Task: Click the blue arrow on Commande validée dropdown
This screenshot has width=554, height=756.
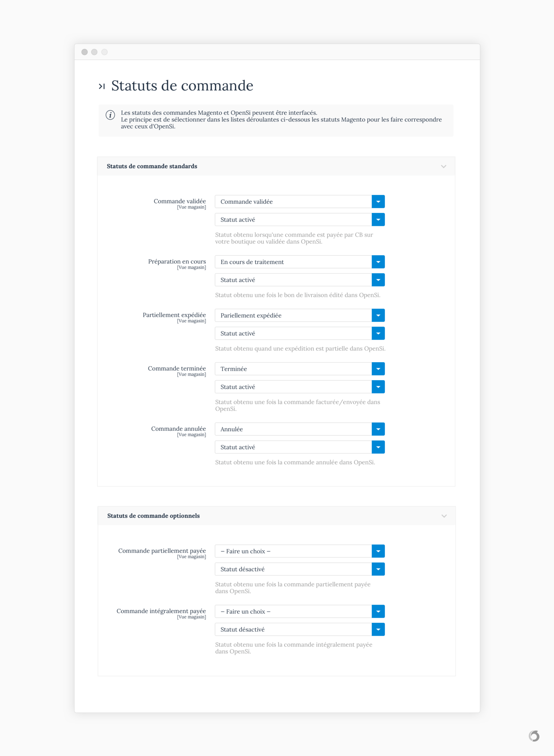Action: (378, 202)
